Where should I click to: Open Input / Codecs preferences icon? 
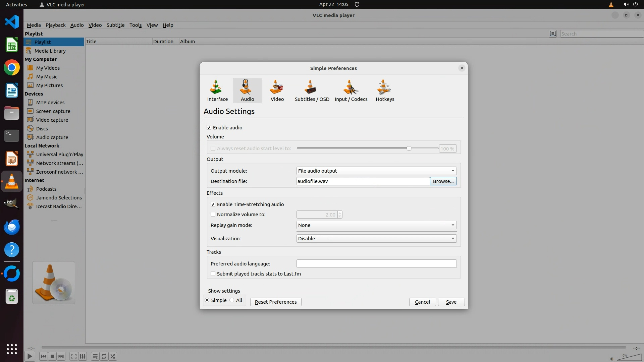coord(351,90)
